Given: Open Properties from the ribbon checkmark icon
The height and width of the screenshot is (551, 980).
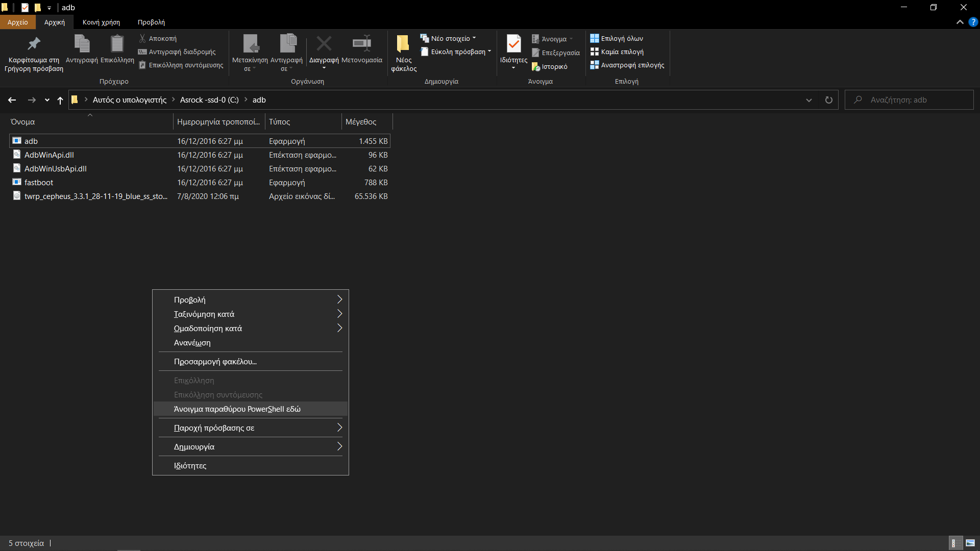Looking at the screenshot, I should click(513, 44).
